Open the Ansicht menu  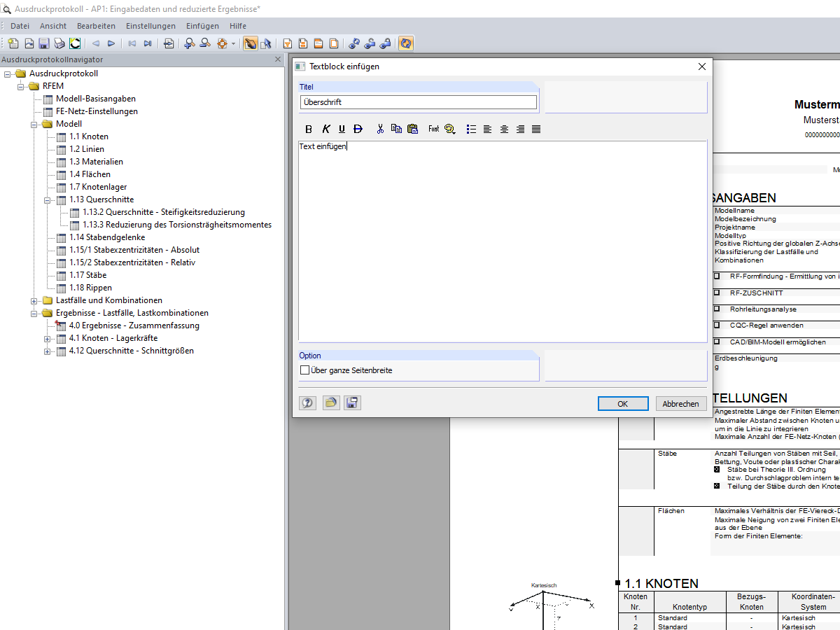53,26
